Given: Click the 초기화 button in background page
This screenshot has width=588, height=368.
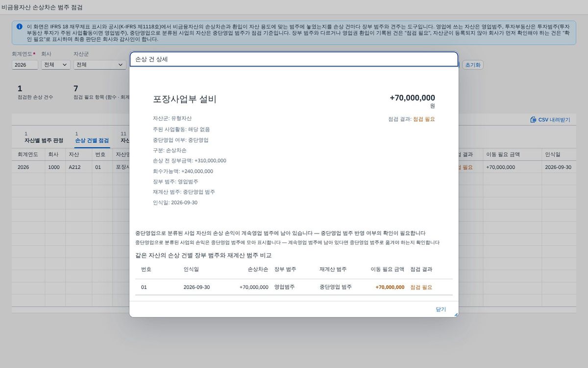Looking at the screenshot, I should coord(473,65).
